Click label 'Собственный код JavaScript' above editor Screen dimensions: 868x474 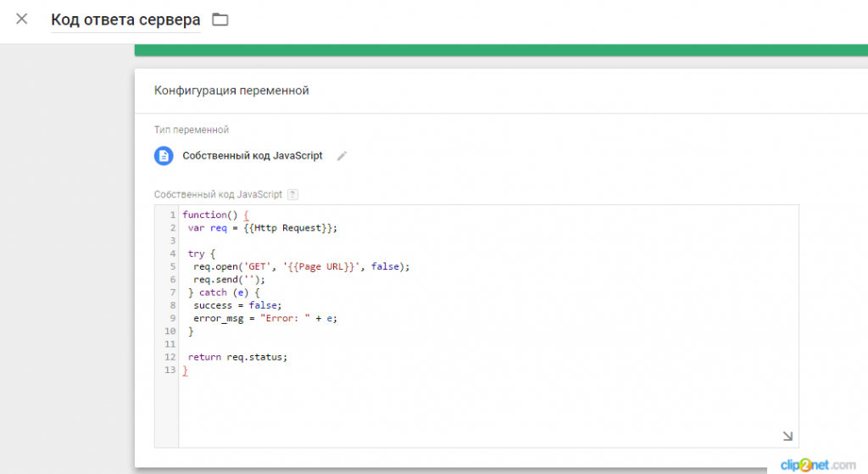(x=218, y=194)
